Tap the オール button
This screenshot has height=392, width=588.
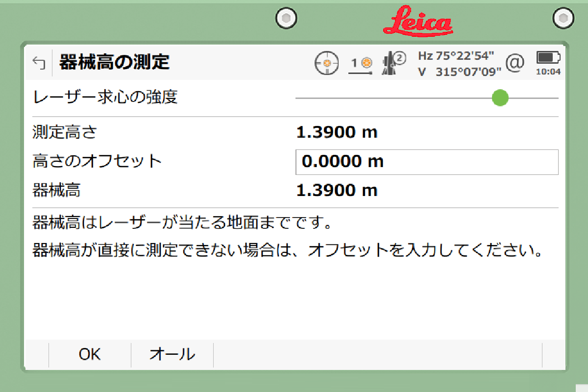[172, 354]
